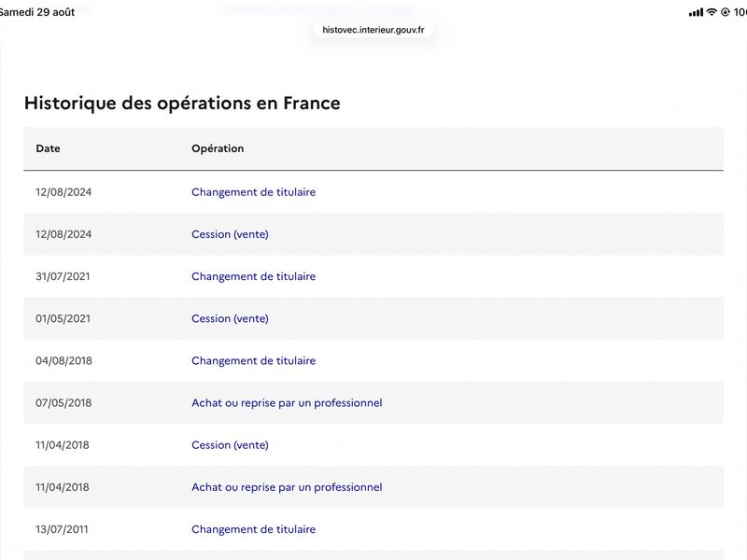Screen dimensions: 747x560
Task: Open Changement de titulaire dated 04/08/2018
Action: coord(253,360)
